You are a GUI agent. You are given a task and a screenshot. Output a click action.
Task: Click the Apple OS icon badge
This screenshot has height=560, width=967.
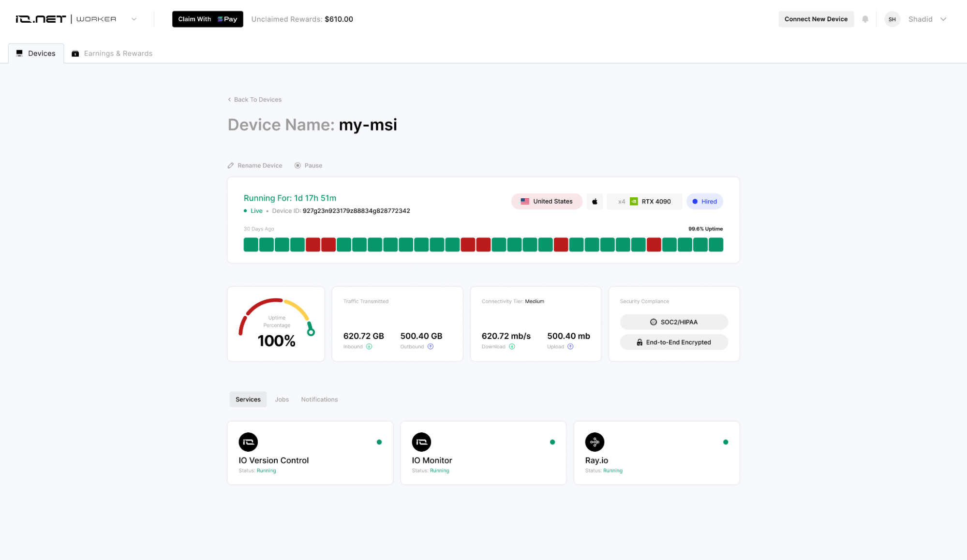pos(595,202)
